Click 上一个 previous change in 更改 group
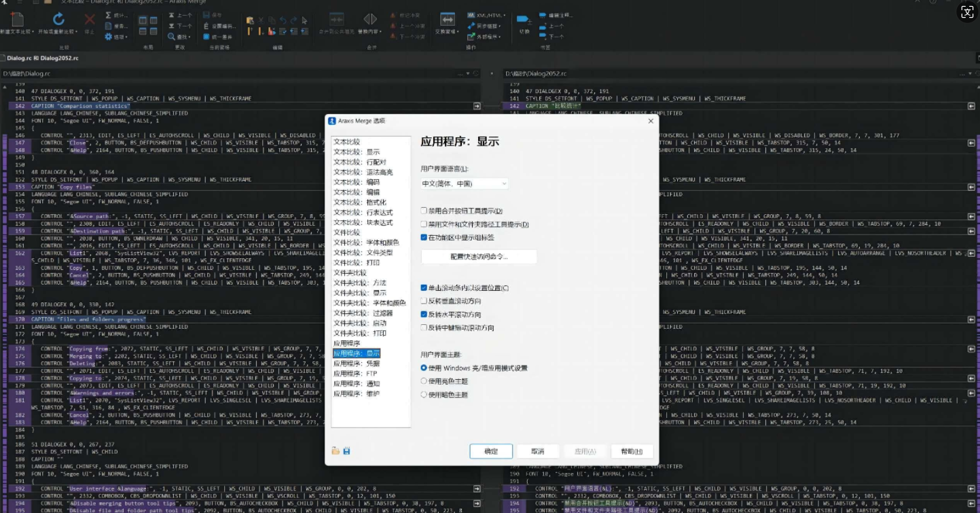980x513 pixels. 181,15
